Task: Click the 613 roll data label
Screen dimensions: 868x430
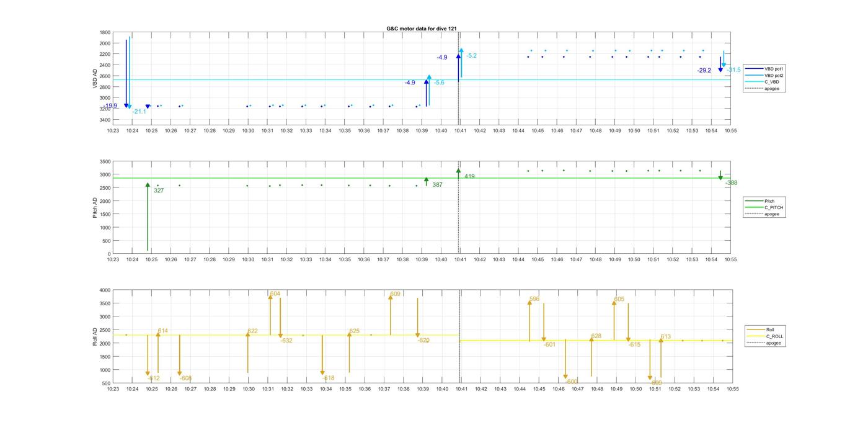Action: click(x=665, y=337)
